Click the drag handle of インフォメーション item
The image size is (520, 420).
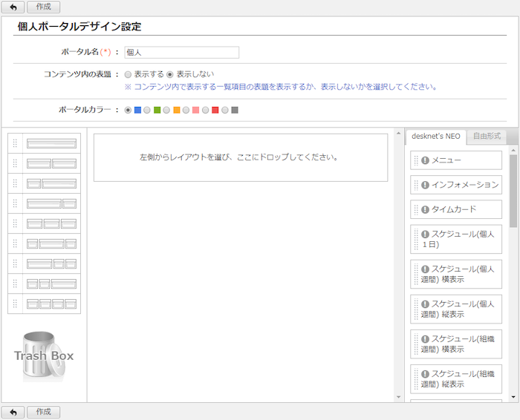pos(416,185)
